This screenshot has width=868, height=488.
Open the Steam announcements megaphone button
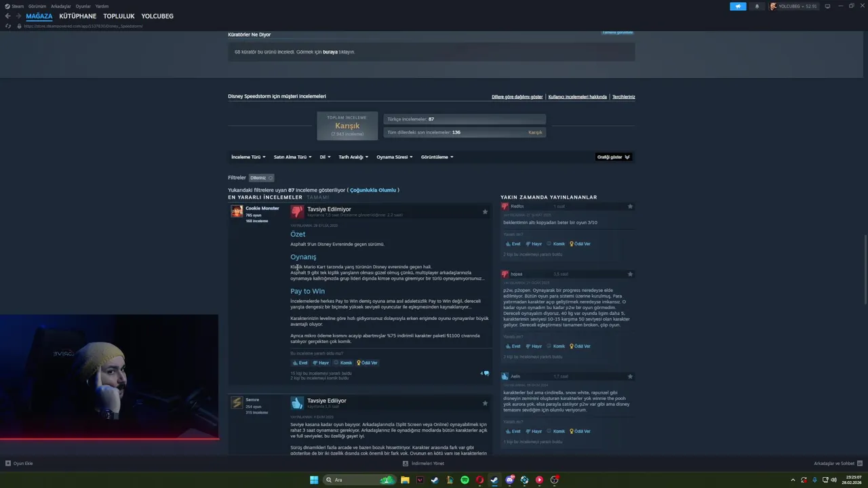click(x=738, y=6)
